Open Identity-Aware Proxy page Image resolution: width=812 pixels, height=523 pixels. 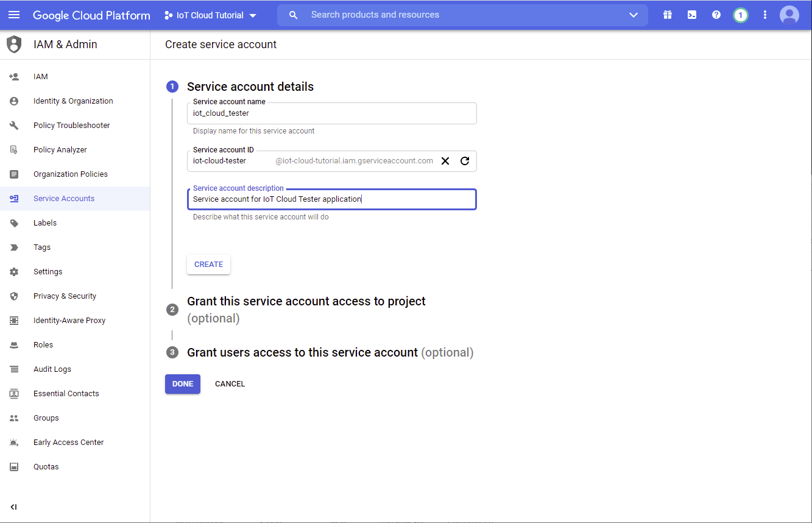click(75, 321)
